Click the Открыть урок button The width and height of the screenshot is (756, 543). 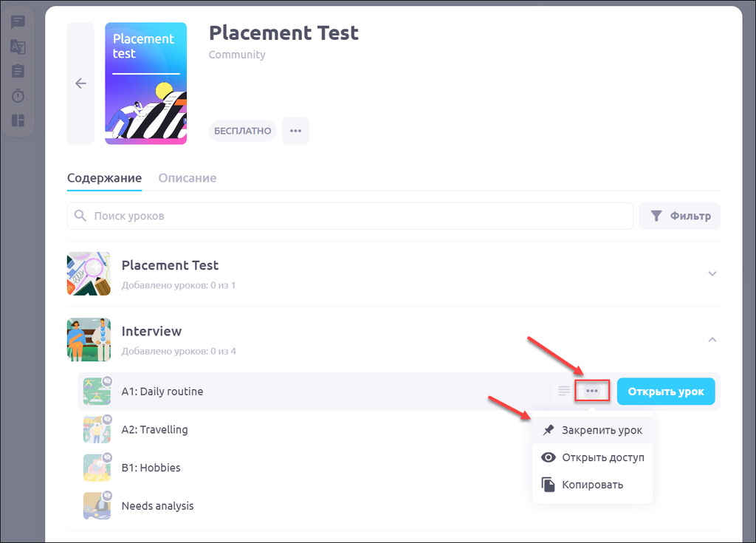[666, 391]
